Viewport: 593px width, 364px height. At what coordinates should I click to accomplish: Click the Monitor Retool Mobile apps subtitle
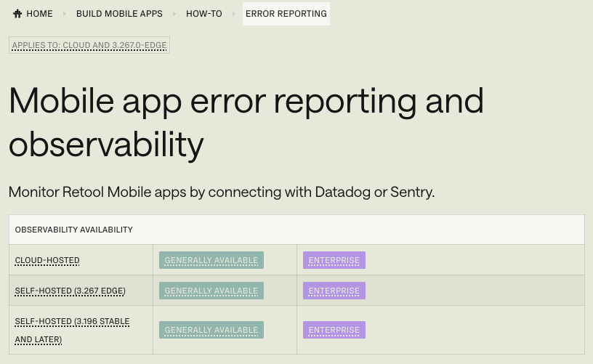pyautogui.click(x=222, y=192)
